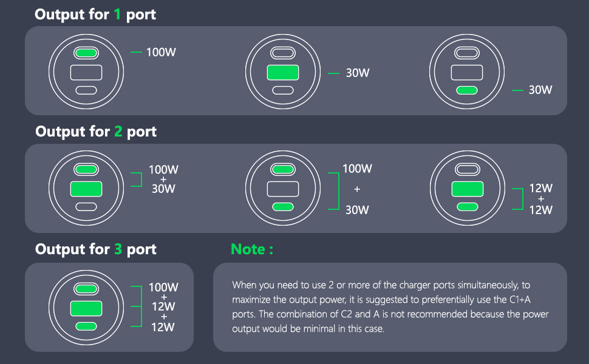This screenshot has height=364, width=589.
Task: Click the 12W + 12W two-port charger diagram
Action: click(468, 188)
